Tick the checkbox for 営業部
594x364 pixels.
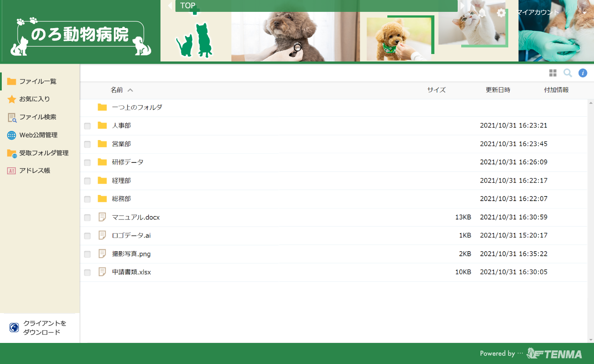click(87, 144)
